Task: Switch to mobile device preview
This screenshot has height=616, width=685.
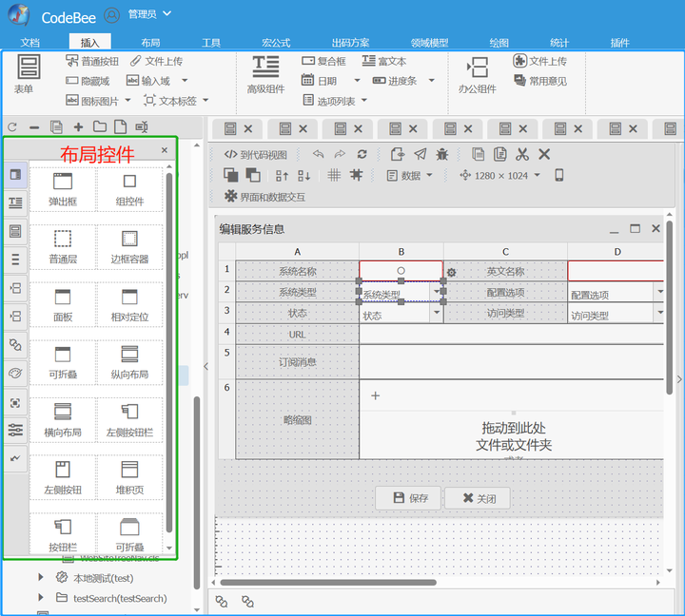Action: [559, 175]
